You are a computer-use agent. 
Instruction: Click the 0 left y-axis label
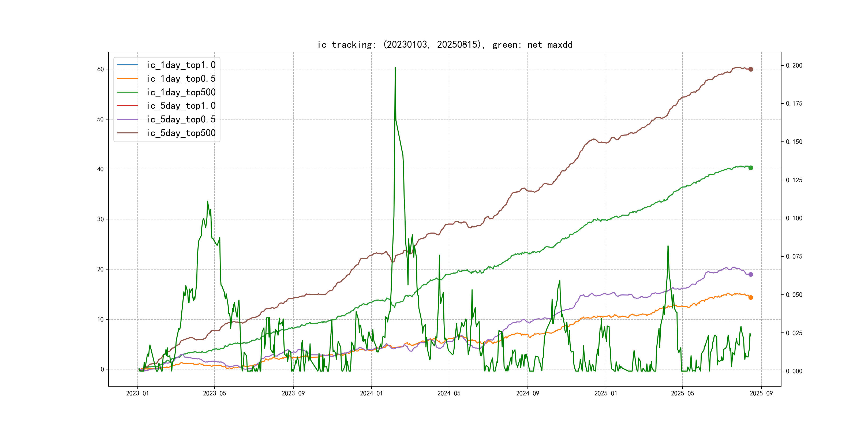pos(102,369)
